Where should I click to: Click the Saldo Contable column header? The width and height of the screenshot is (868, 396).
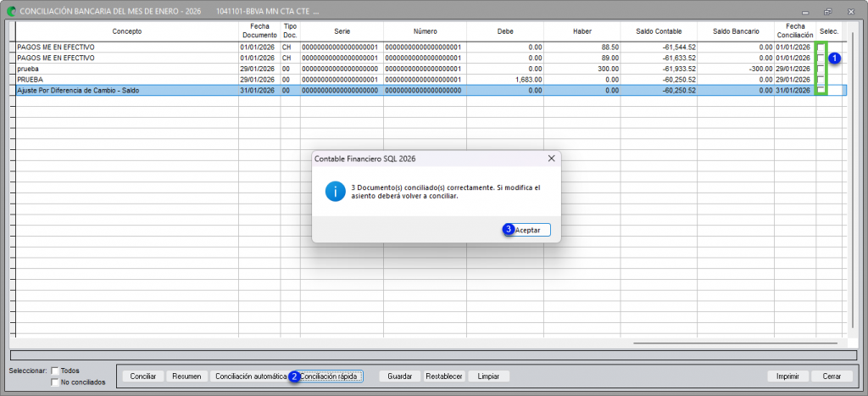[659, 31]
